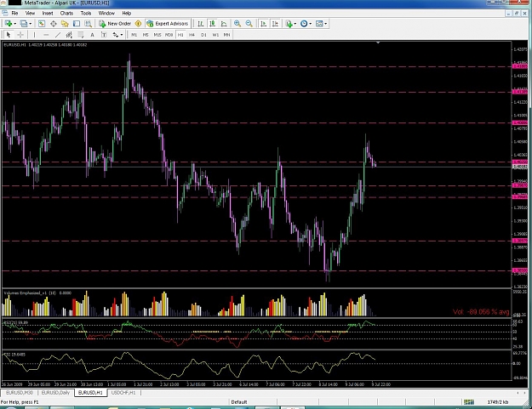Switch to the EURUSD,Daily chart tab
Image resolution: width=532 pixels, height=409 pixels.
click(55, 393)
